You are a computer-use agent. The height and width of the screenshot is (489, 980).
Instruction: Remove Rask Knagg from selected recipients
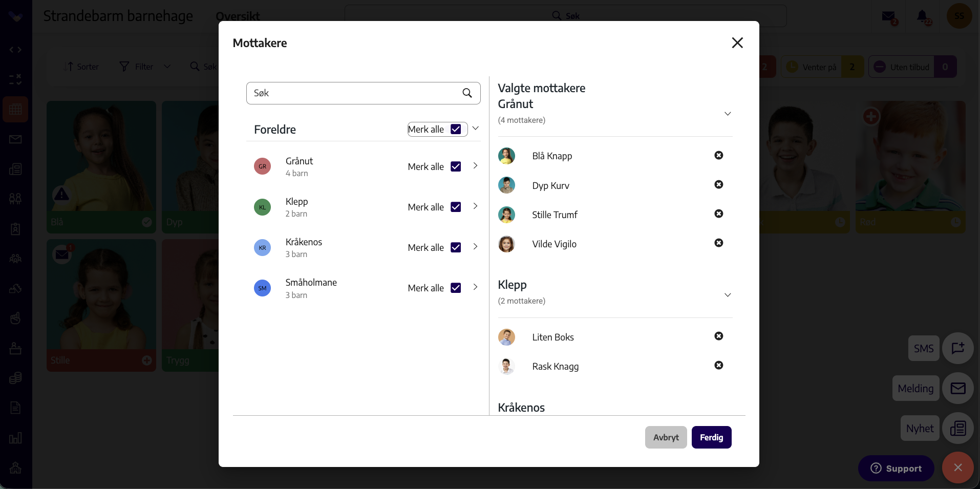coord(719,365)
